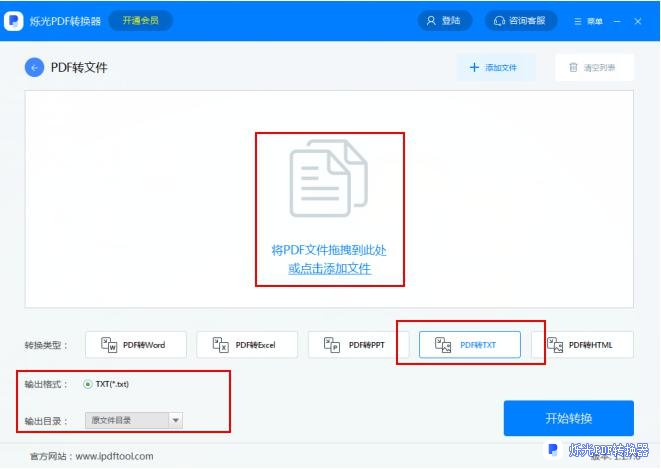Expand the 输出目录 output directory dropdown
This screenshot has width=661, height=469.
(x=175, y=420)
